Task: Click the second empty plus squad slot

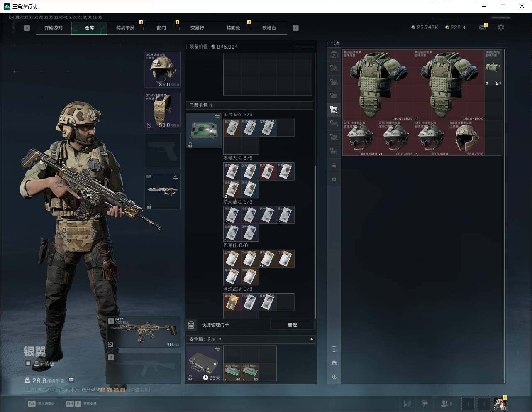Action: (x=484, y=404)
